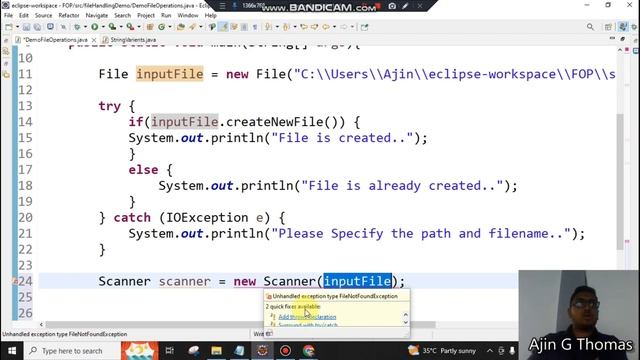Open the Project menu

click(x=146, y=16)
